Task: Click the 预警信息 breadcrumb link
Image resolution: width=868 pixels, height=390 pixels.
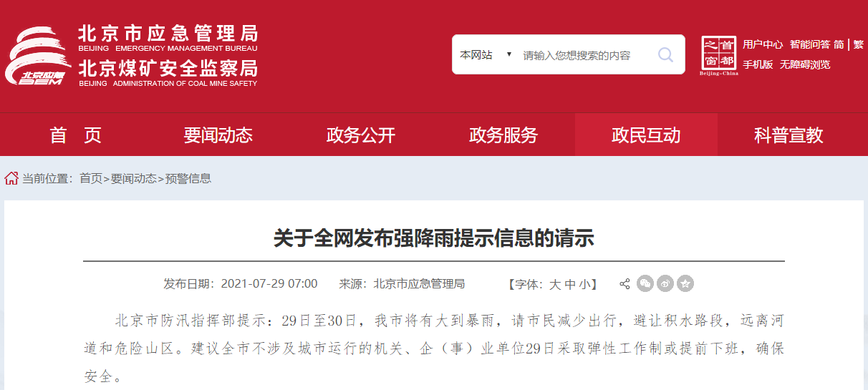Action: click(x=188, y=178)
